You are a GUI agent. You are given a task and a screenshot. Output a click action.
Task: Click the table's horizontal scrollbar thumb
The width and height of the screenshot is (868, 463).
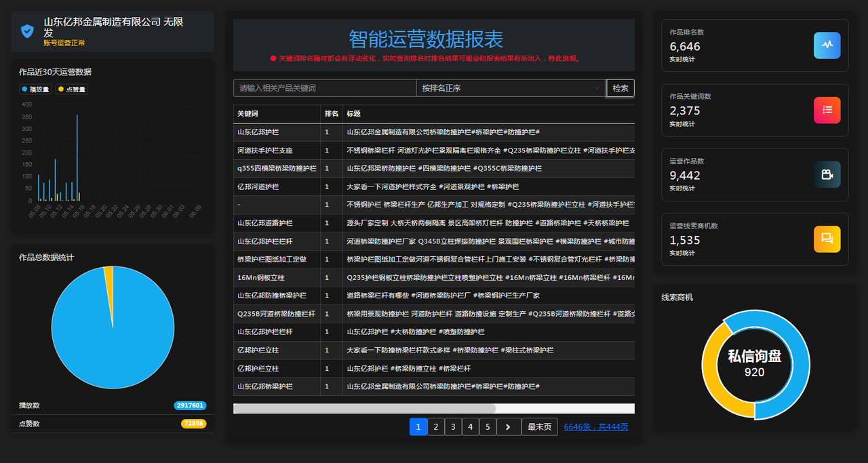(365, 408)
